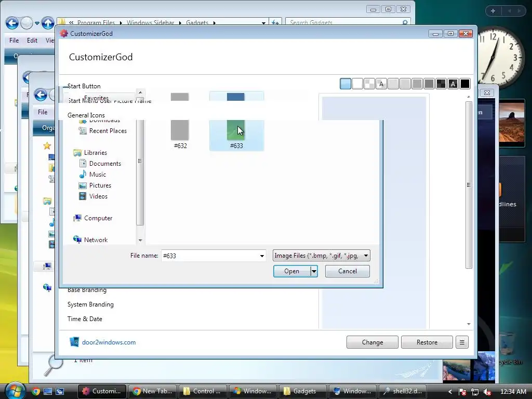This screenshot has width=532, height=399.
Task: Open the Windows Start orb
Action: (14, 390)
